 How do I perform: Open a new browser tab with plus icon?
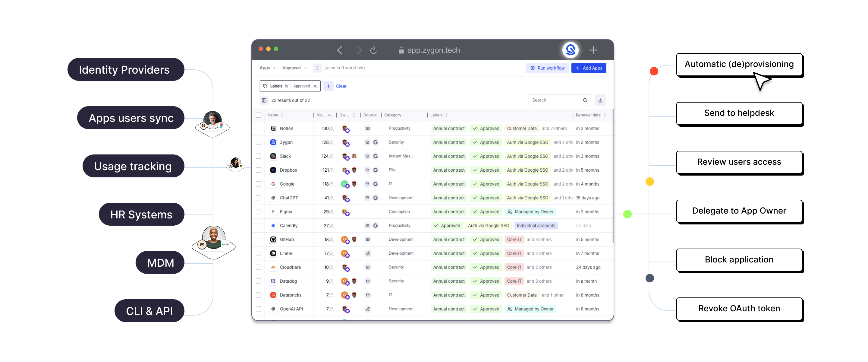point(593,50)
